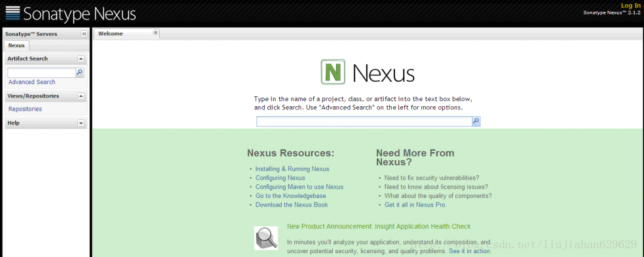
Task: Click sidebar artifact search magnifier icon
Action: pyautogui.click(x=80, y=73)
